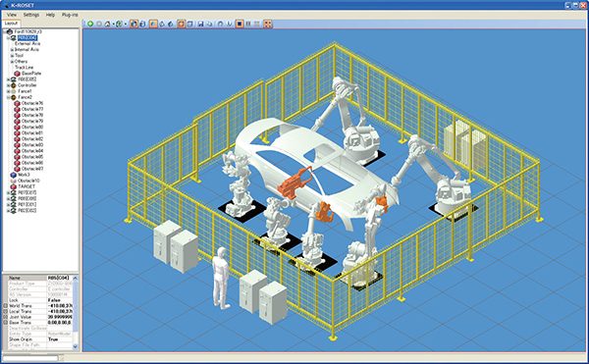589x364 pixels.
Task: Select the TARGET item in tree
Action: tap(27, 186)
